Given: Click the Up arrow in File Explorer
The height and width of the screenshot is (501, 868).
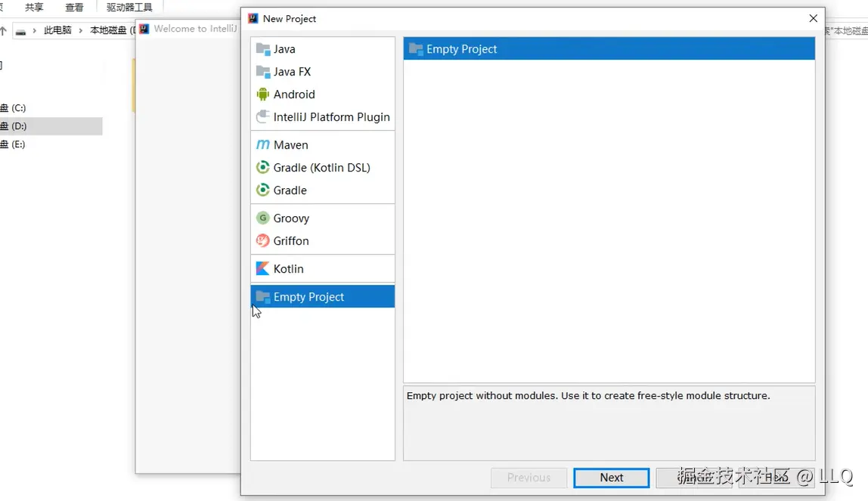Looking at the screenshot, I should click(3, 31).
